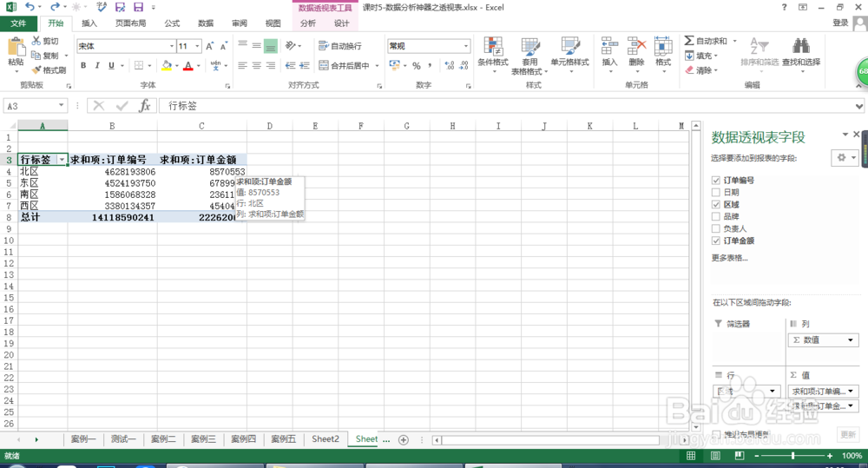Image resolution: width=868 pixels, height=468 pixels.
Task: Click the Wrap Text (自动换行) icon
Action: pos(323,46)
